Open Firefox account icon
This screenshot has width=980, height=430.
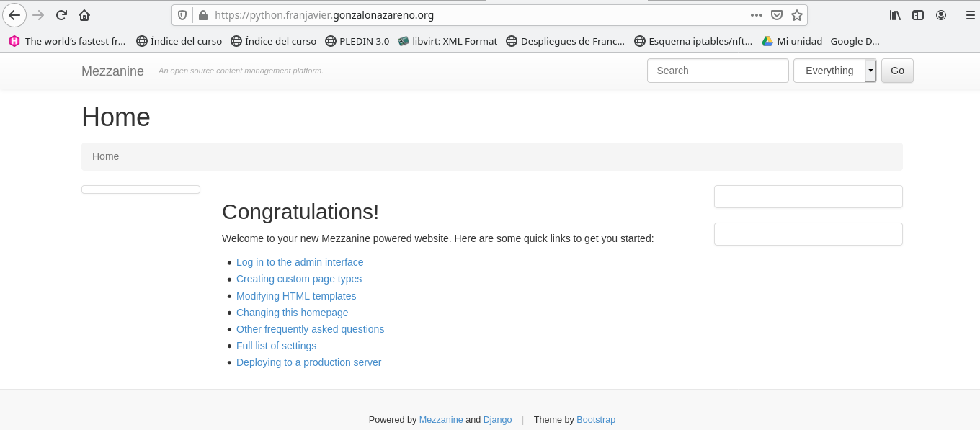point(941,15)
